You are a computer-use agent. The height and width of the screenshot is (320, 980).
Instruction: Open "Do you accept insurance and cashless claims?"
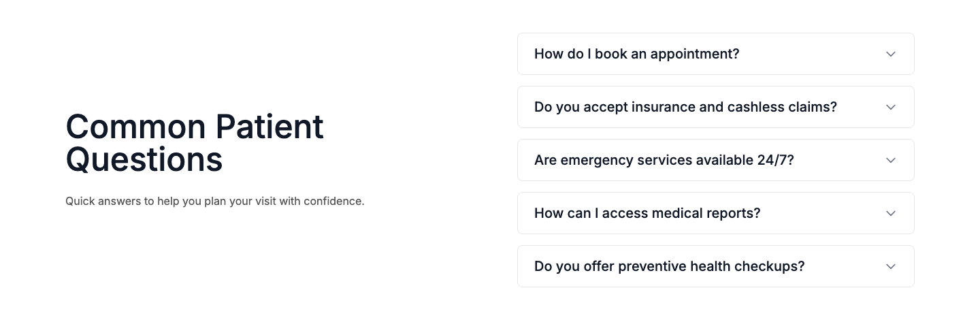click(x=685, y=107)
